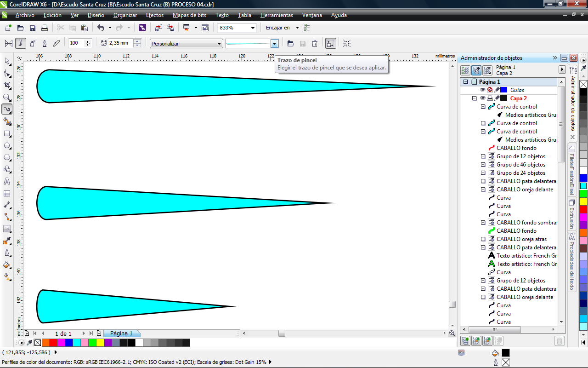
Task: Select the Ellipse tool
Action: 7,145
